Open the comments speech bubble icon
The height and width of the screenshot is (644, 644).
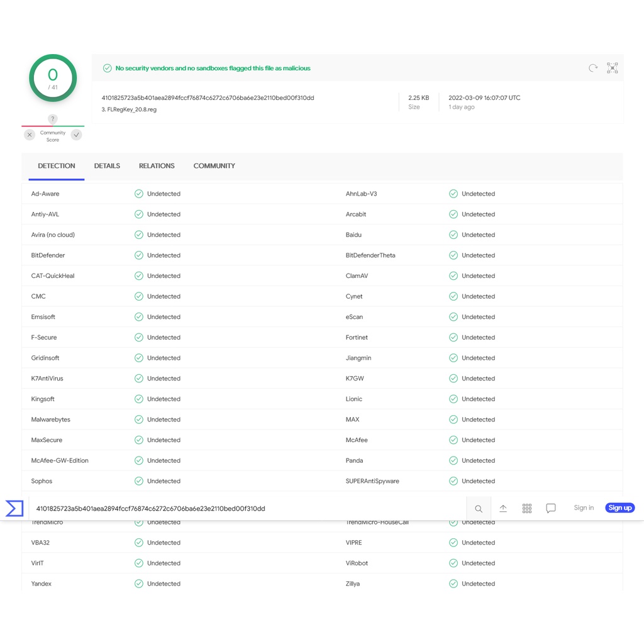point(551,508)
